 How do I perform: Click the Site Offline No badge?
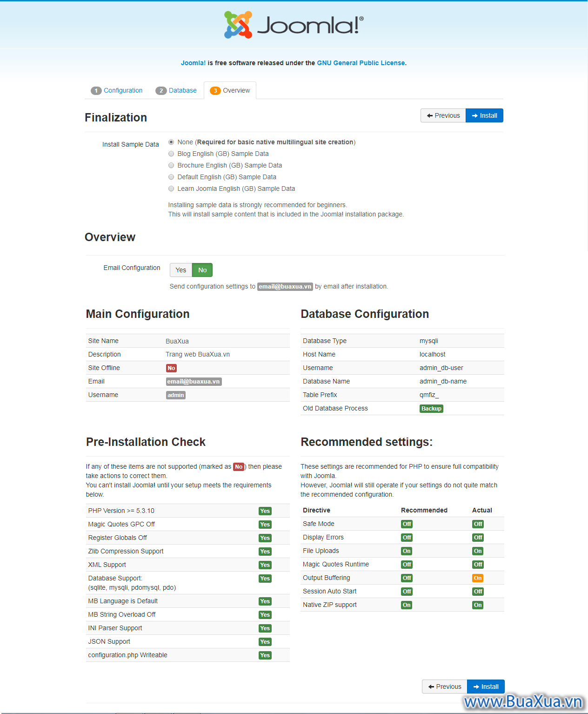pyautogui.click(x=171, y=368)
